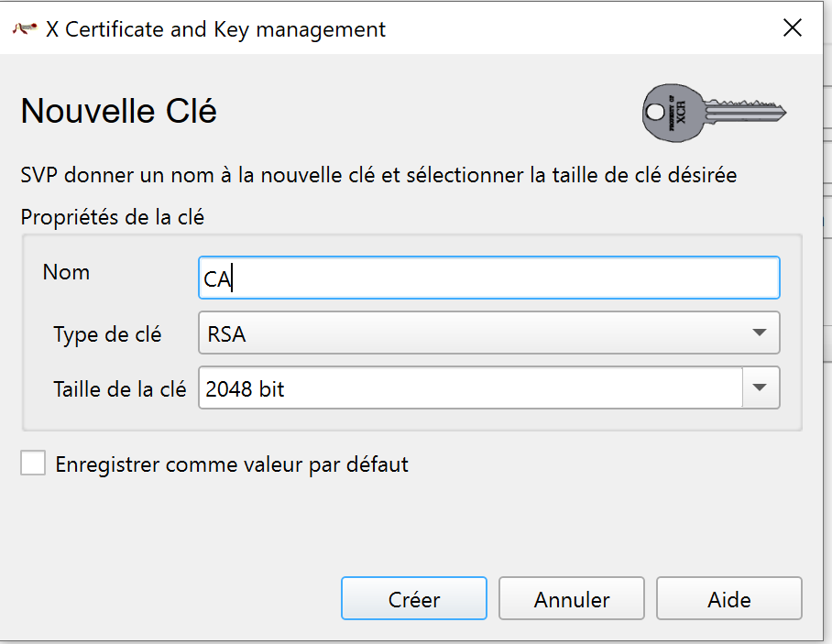
Task: Click the Propriétés de la clé group label
Action: click(x=112, y=218)
